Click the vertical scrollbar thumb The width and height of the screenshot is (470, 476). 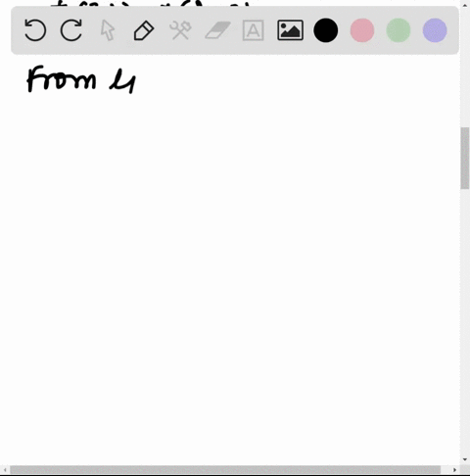coord(465,158)
